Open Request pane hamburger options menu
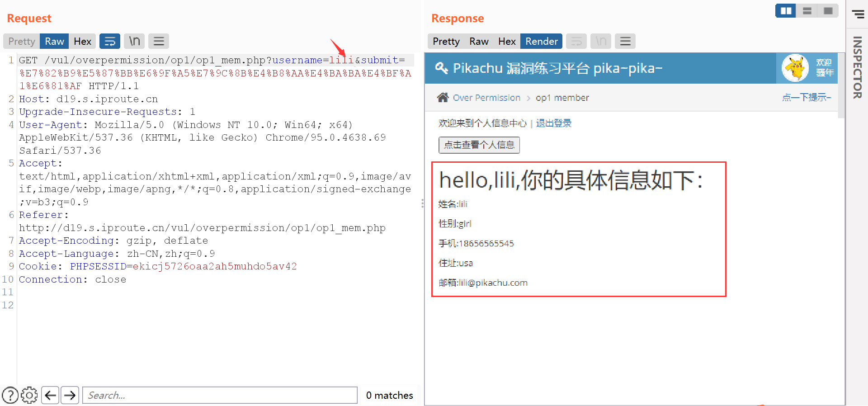 pyautogui.click(x=159, y=41)
